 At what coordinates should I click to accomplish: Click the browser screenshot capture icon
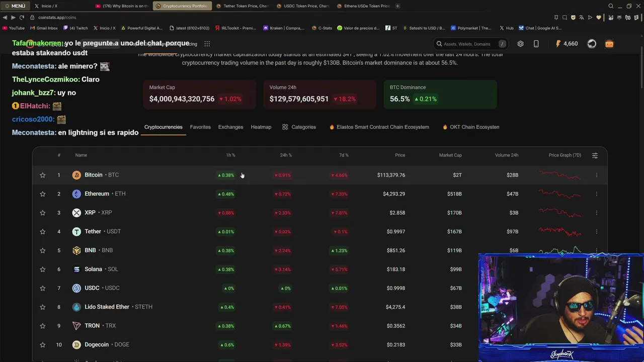pos(565,17)
